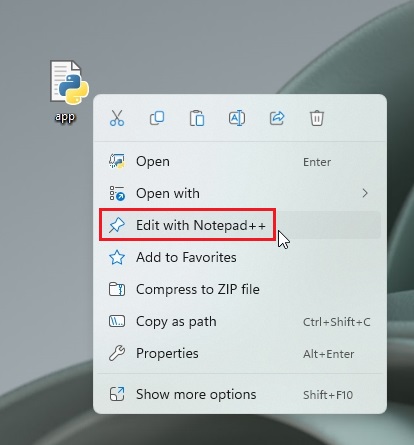
Task: Click the Share arrow icon
Action: [277, 118]
